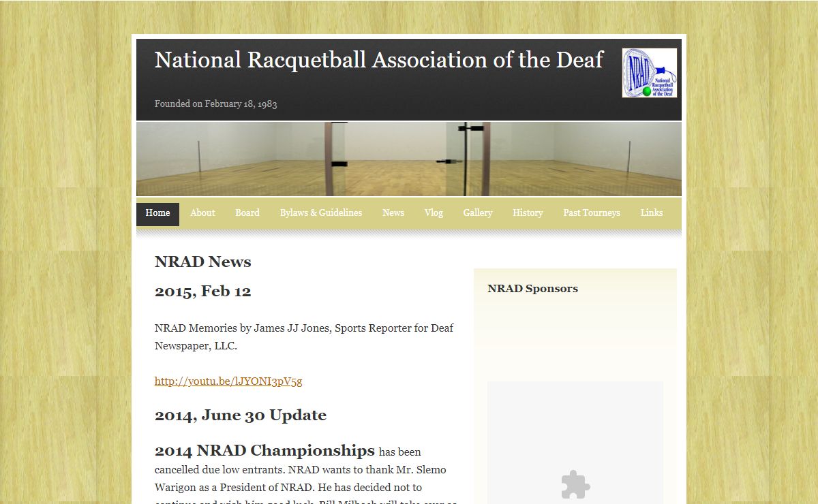Screen dimensions: 818x504
Task: Open the About page
Action: pyautogui.click(x=202, y=213)
